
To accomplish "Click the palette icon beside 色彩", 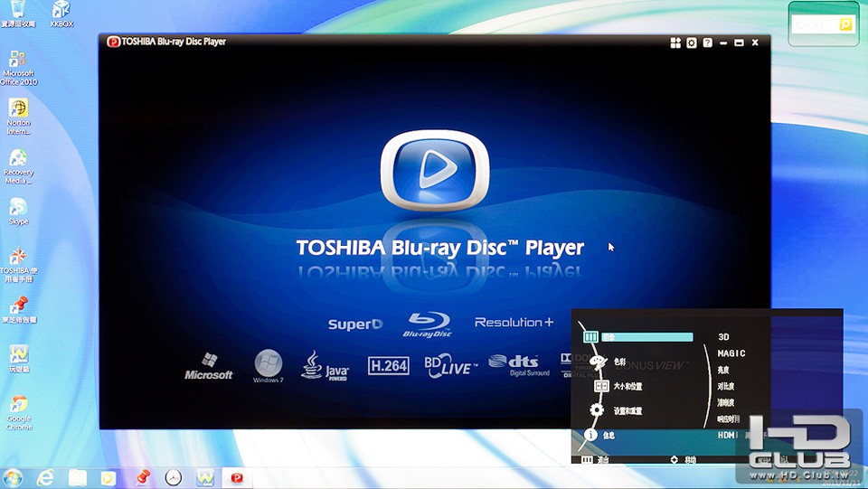I will click(x=598, y=362).
